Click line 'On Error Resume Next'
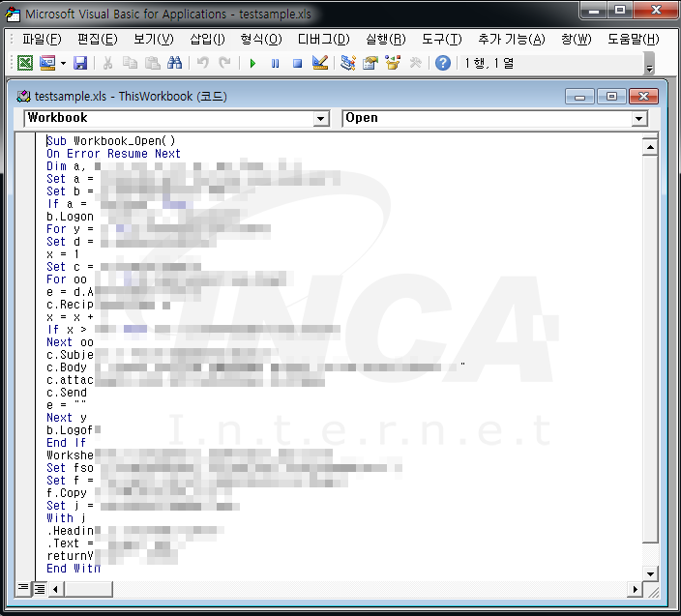681x616 pixels. [113, 154]
